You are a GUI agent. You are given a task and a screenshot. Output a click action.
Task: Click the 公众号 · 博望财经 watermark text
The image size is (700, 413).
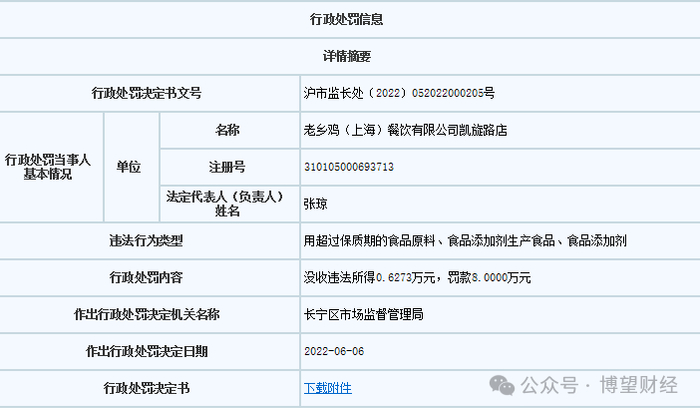[x=599, y=385]
